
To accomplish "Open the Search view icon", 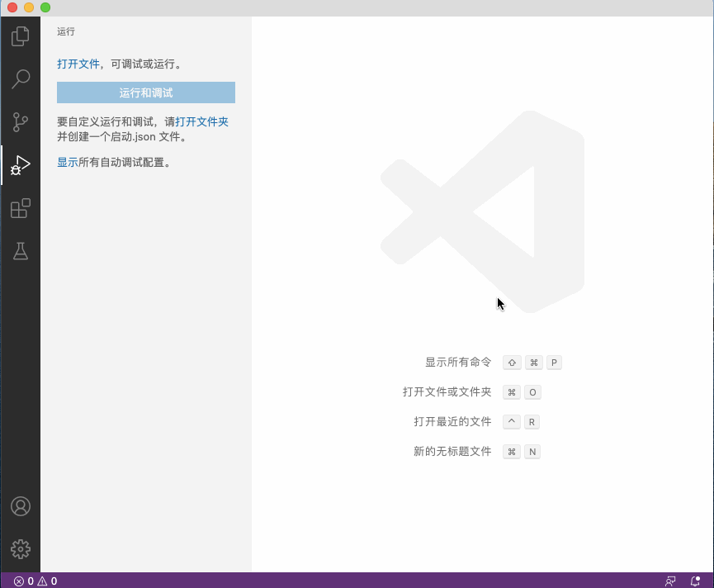I will (20, 78).
